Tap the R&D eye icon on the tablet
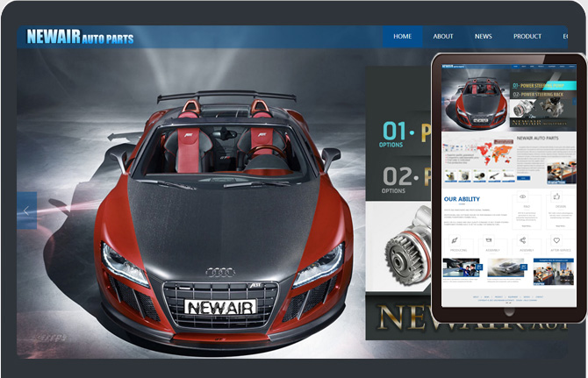The image size is (588, 378). click(522, 196)
